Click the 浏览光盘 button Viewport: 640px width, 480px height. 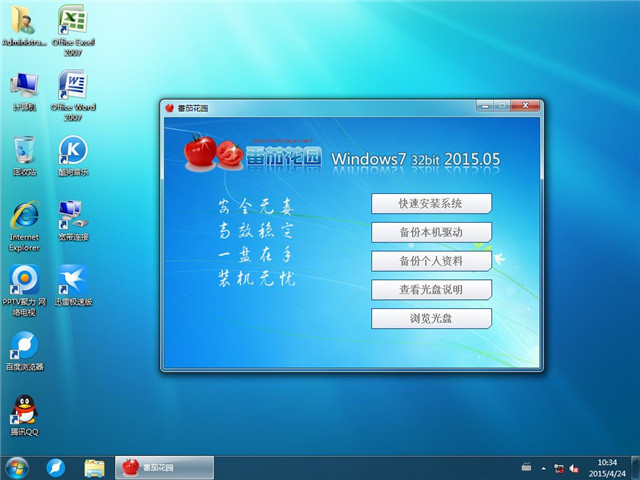[x=431, y=318]
